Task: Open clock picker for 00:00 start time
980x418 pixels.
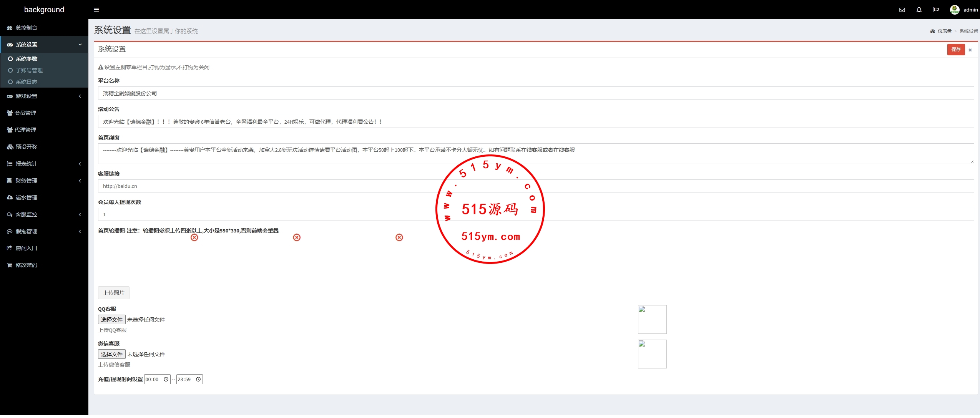Action: click(x=166, y=379)
